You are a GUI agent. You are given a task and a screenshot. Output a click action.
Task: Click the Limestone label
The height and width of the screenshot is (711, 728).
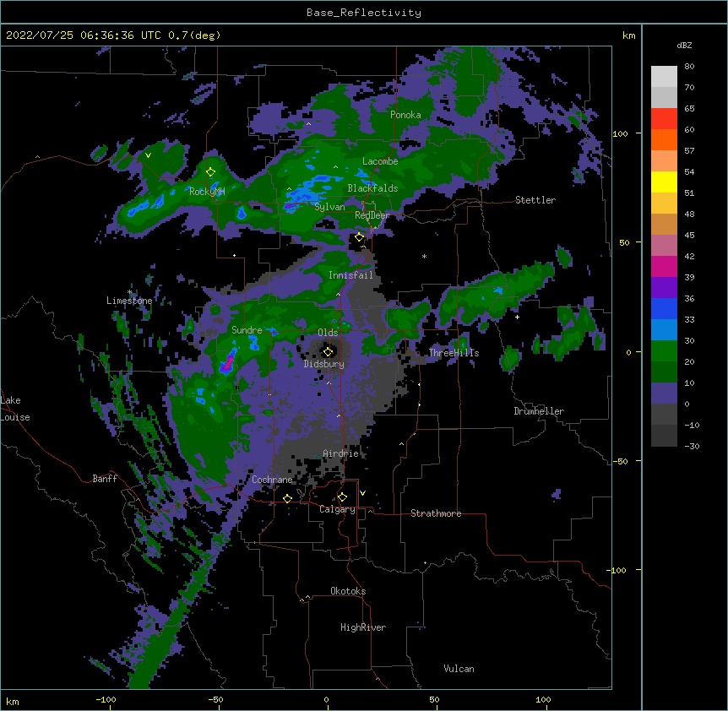pos(129,301)
